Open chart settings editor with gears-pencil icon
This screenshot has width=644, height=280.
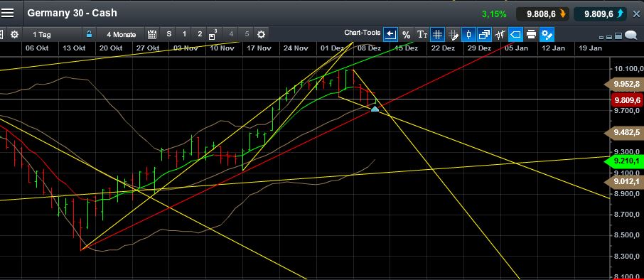point(547,35)
